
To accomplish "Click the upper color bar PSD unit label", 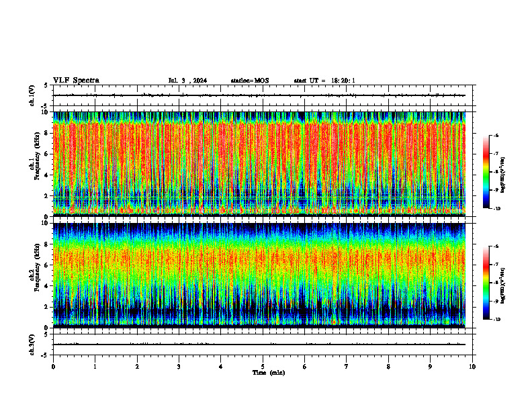I will [x=503, y=175].
